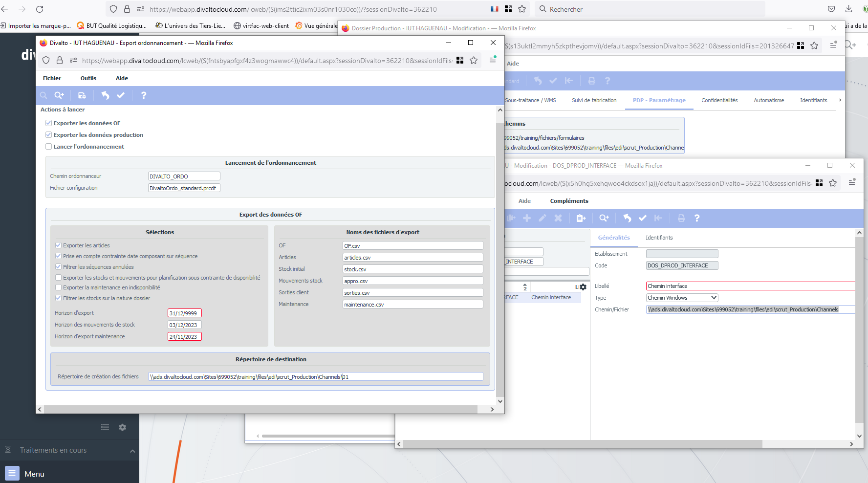Open the list settings gear in the DOS_DPROD_INTERFACE window
This screenshot has width=868, height=483.
(583, 287)
